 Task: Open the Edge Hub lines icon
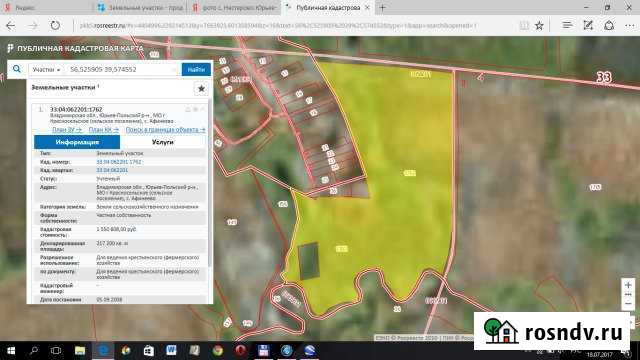point(567,25)
